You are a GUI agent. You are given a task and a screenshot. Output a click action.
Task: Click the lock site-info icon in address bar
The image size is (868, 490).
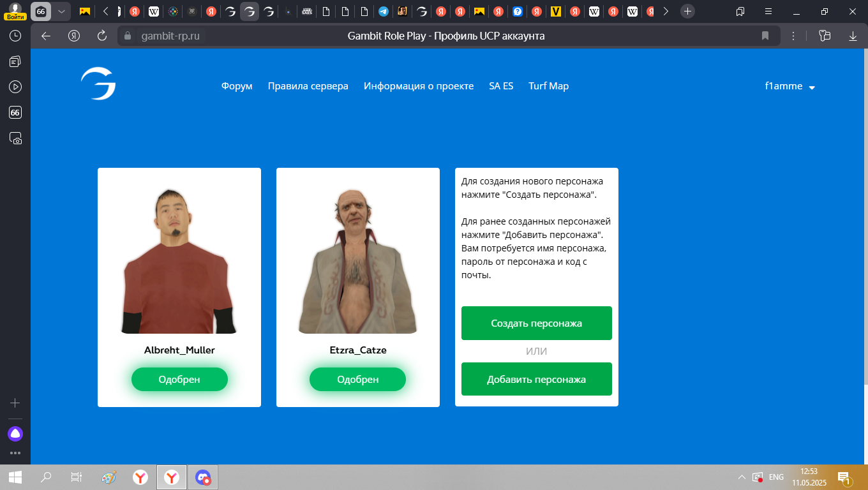coord(128,36)
